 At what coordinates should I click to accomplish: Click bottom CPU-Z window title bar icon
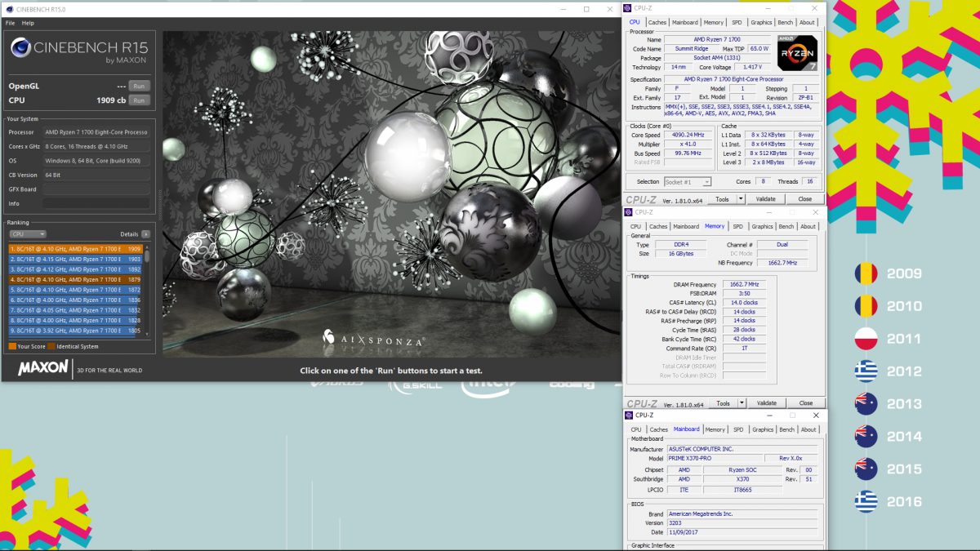(x=628, y=415)
